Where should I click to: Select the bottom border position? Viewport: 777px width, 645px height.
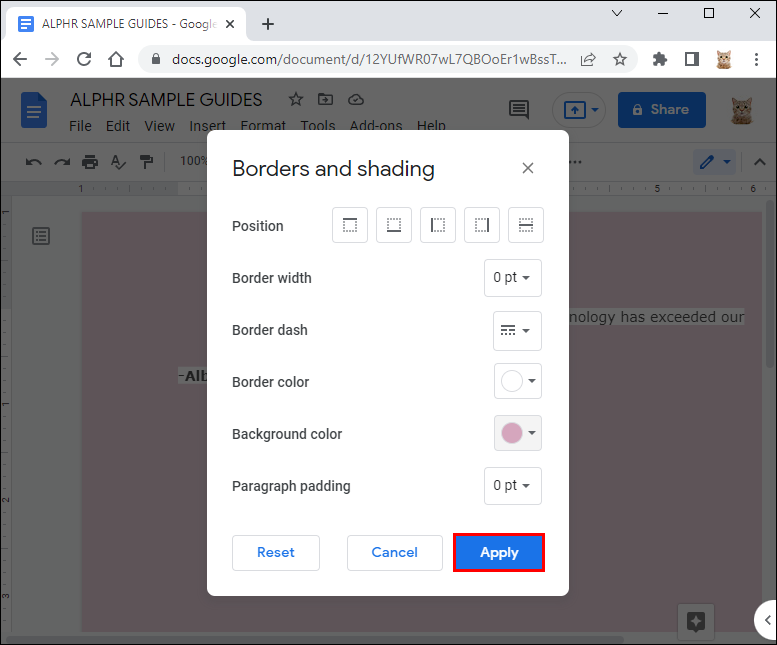click(394, 225)
